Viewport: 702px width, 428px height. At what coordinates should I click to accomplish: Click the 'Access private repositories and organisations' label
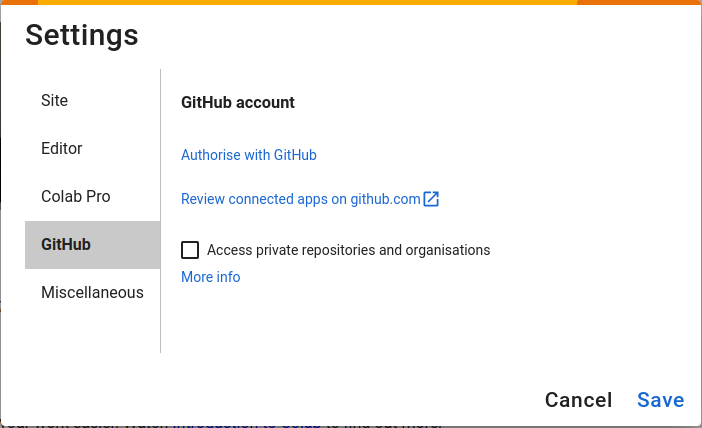pyautogui.click(x=348, y=250)
